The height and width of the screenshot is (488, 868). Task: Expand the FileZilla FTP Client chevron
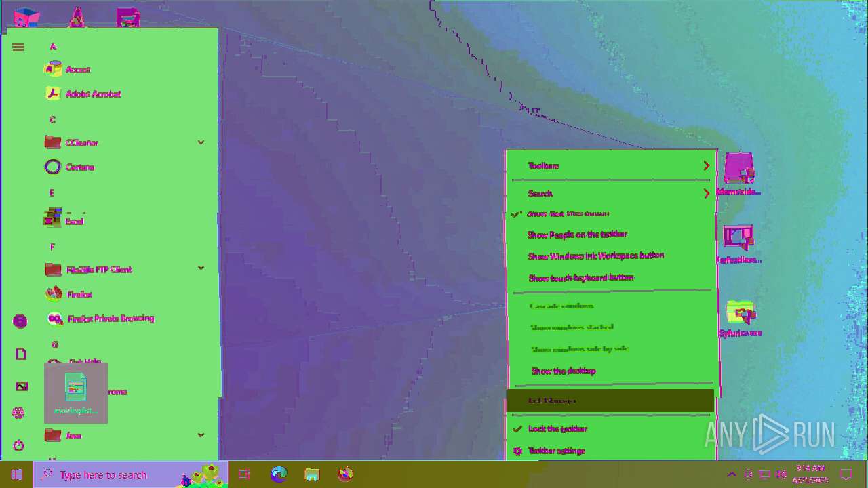point(201,268)
